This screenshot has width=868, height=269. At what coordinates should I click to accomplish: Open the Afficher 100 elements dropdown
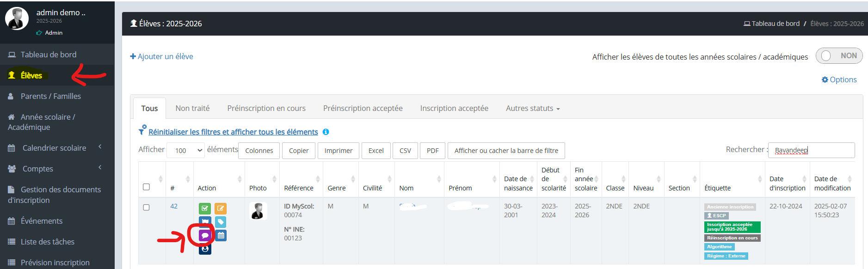[x=186, y=151]
